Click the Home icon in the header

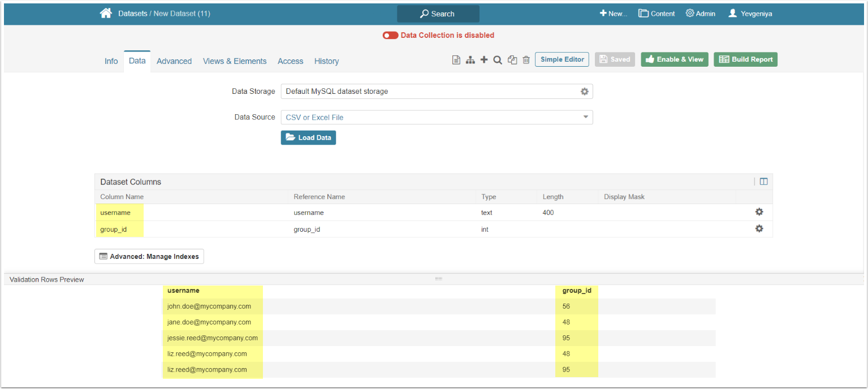[x=106, y=14]
